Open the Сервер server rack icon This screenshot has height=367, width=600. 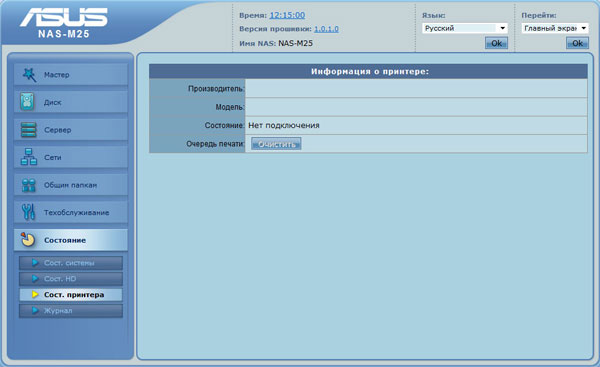point(29,130)
